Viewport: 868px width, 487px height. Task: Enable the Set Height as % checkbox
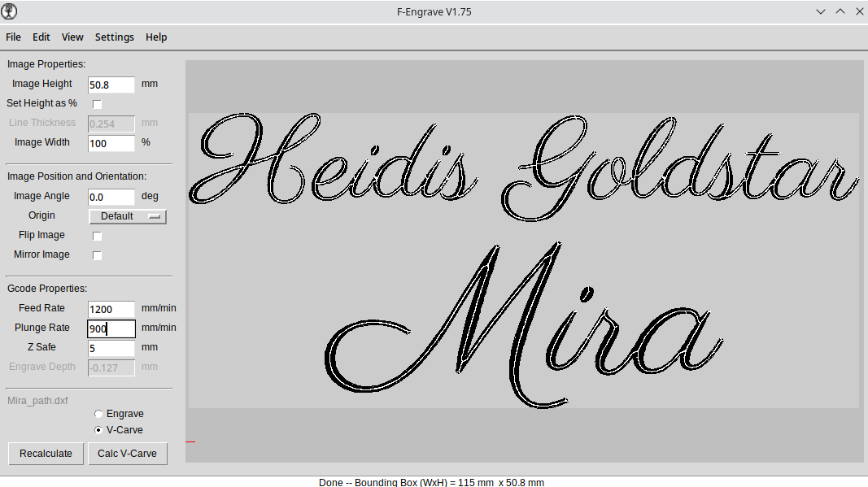point(98,104)
